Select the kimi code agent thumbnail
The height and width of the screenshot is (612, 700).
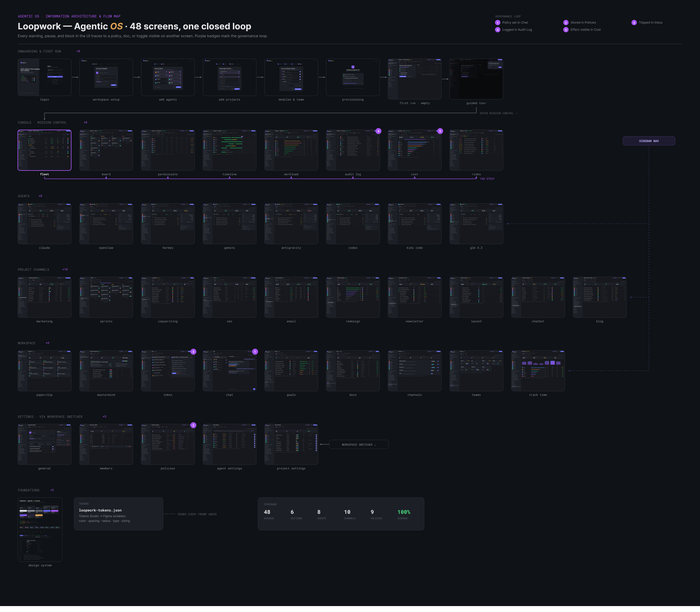point(415,224)
